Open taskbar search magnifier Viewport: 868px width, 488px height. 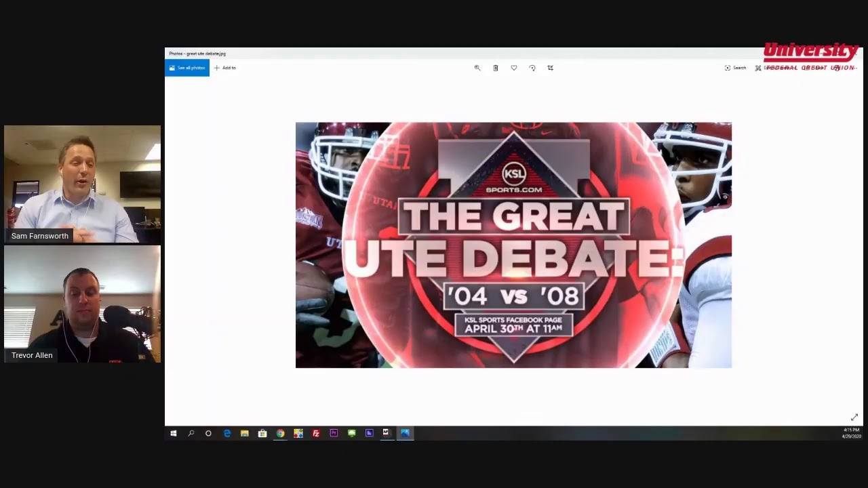coord(191,433)
